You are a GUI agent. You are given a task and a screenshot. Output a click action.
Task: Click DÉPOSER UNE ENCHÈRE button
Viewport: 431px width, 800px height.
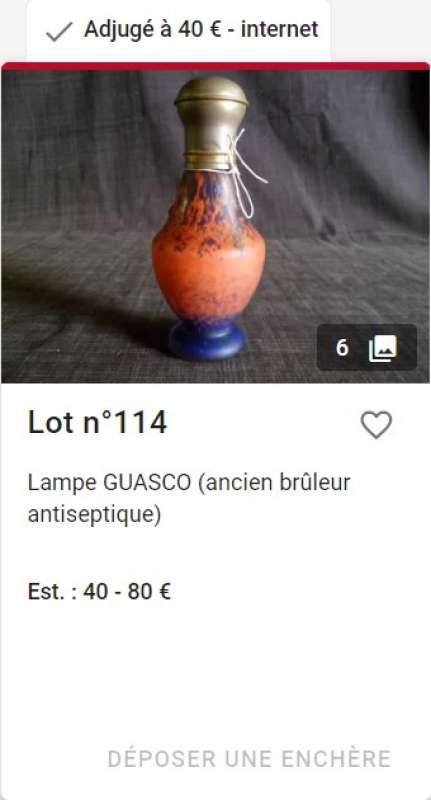[249, 759]
